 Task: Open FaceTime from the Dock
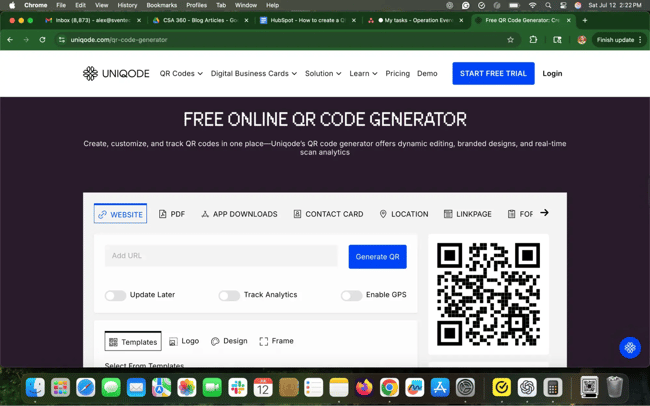tap(212, 388)
